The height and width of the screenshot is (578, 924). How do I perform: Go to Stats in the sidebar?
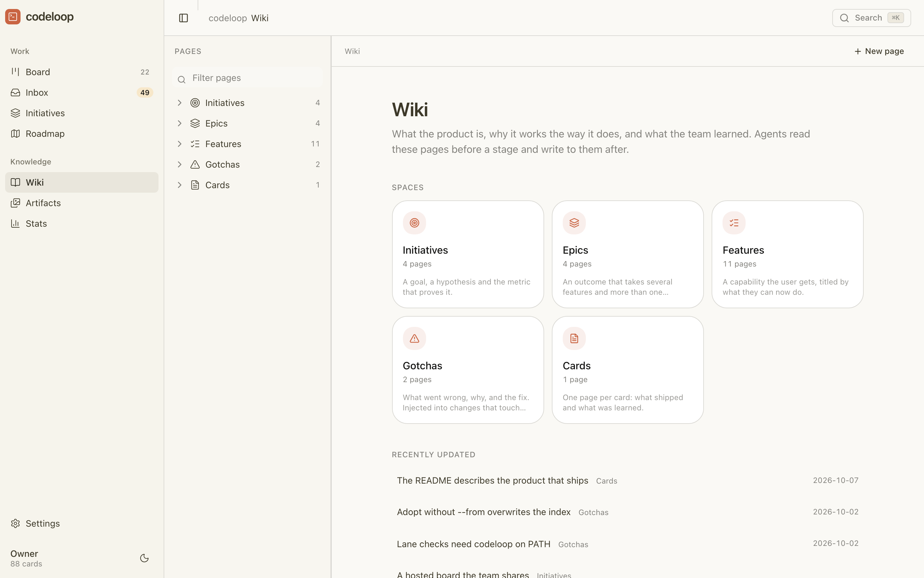[82, 223]
